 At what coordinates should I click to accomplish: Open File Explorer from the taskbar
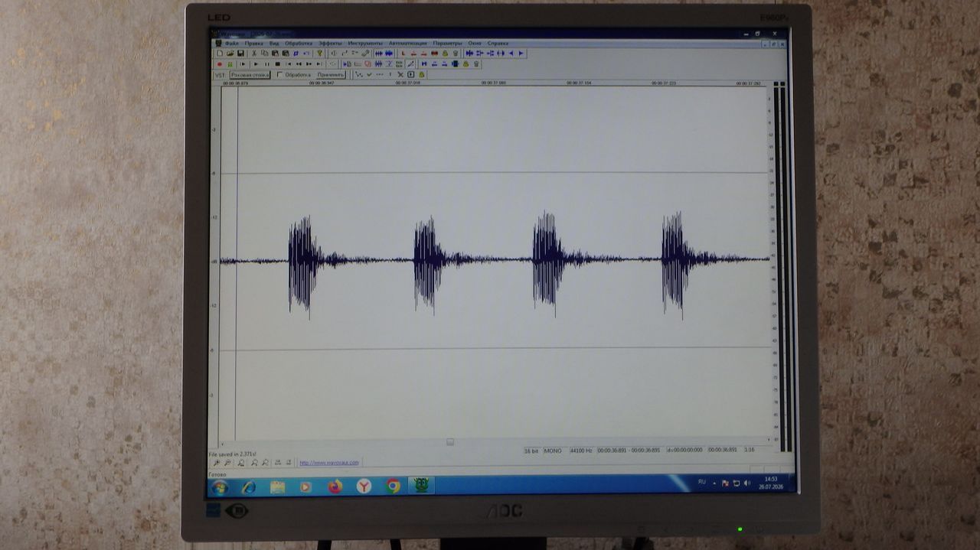pos(277,487)
